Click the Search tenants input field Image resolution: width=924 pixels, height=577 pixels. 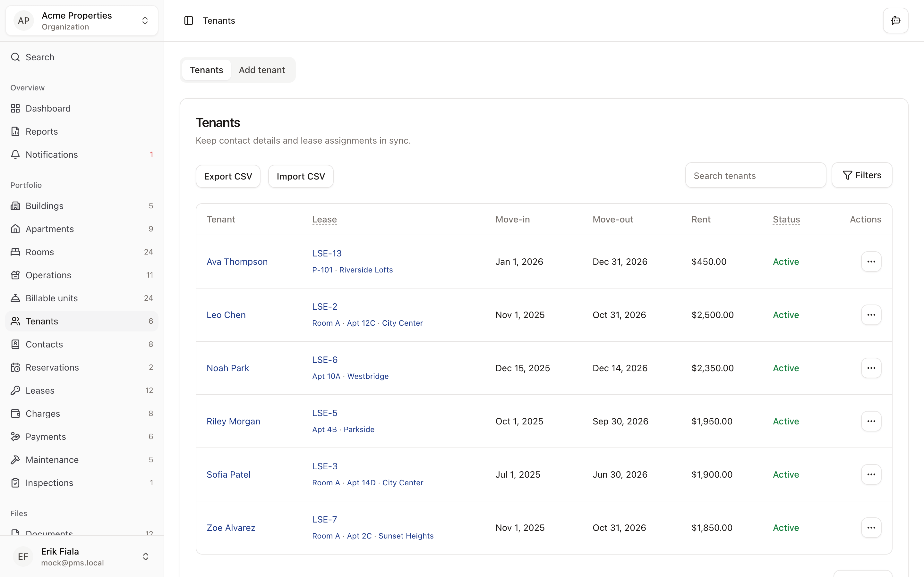[755, 175]
